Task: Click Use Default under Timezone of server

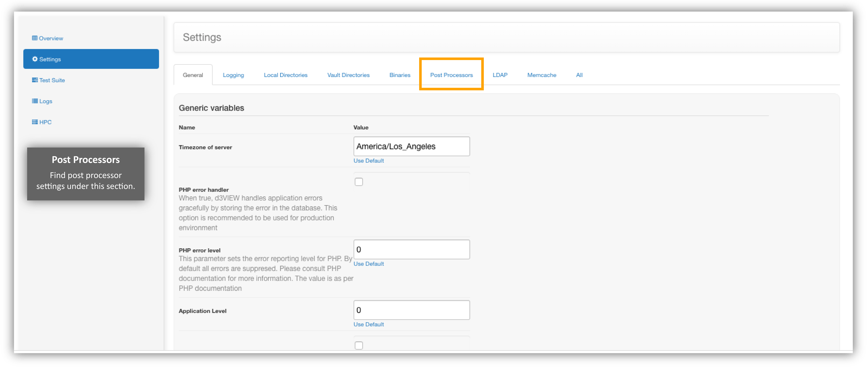Action: point(368,161)
